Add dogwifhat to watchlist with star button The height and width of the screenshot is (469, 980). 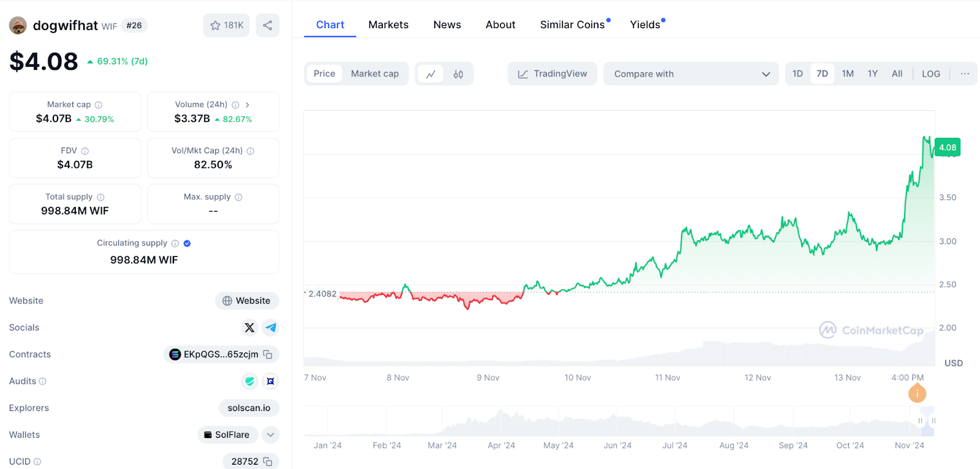click(x=227, y=25)
